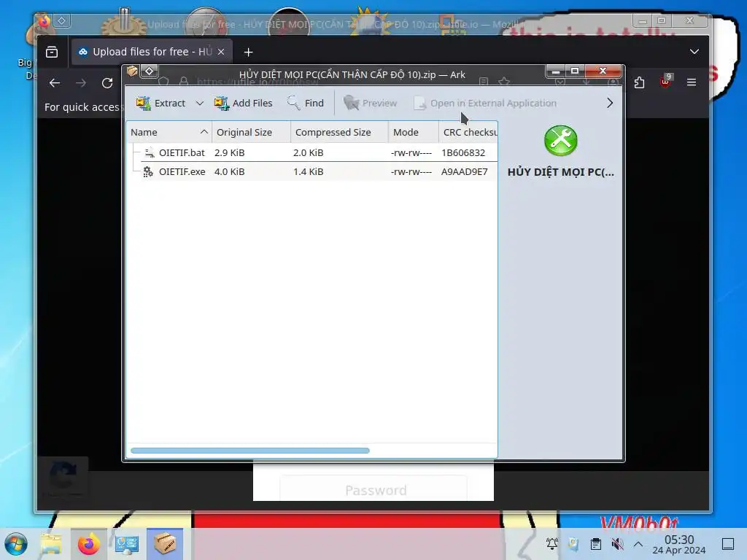Open Find in Ark toolbar

[x=306, y=103]
